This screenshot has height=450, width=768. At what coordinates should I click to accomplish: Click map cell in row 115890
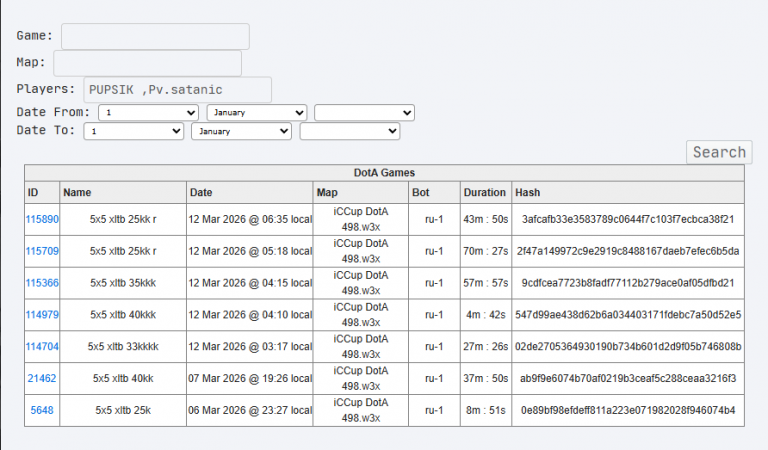click(360, 219)
